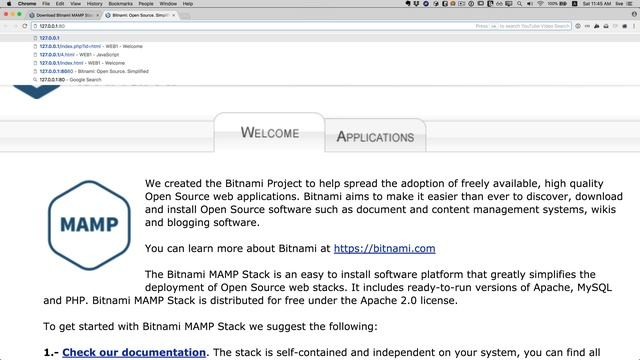The image size is (640, 360).
Task: Open the Chrome application menu
Action: [27, 3]
